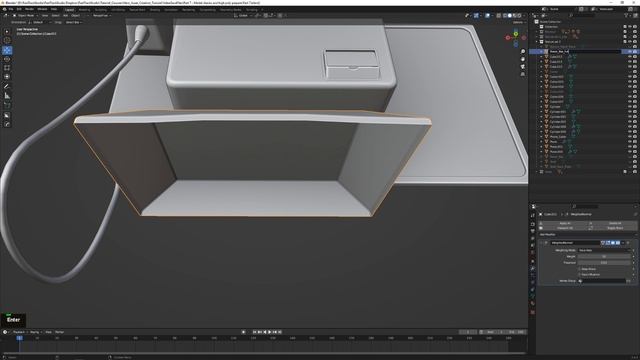
Task: Open Tool properties tab icon
Action: point(533,215)
